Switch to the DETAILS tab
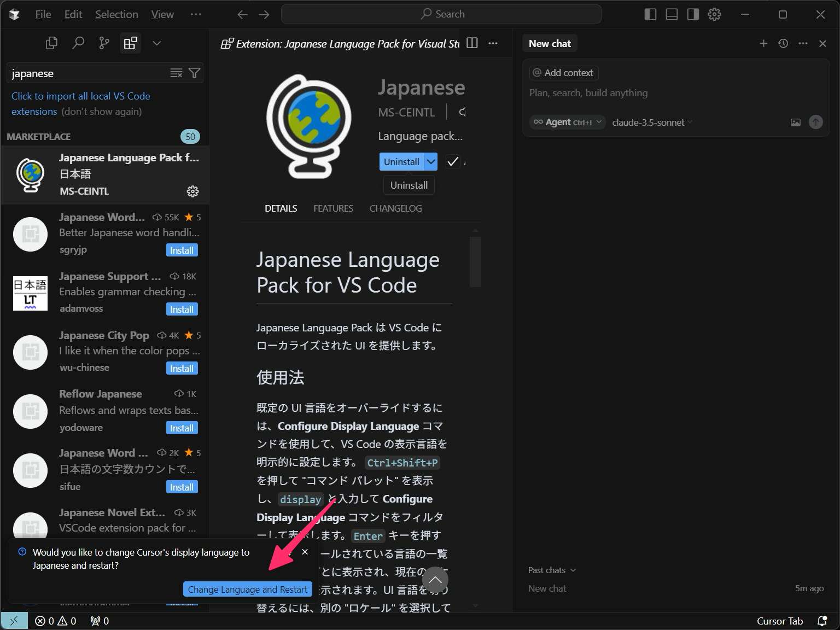Screen dimensions: 840x630 pyautogui.click(x=281, y=208)
